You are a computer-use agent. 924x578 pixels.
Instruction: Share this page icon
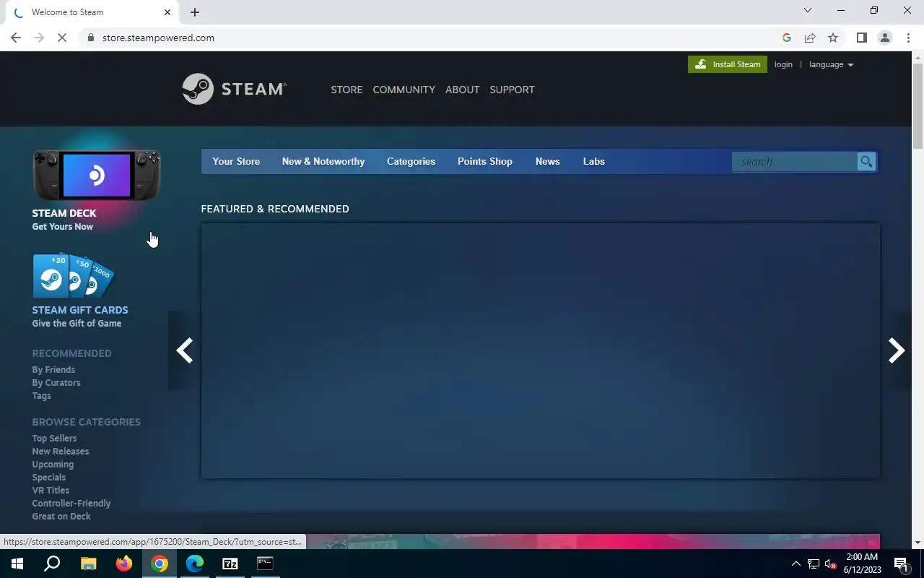pyautogui.click(x=810, y=38)
